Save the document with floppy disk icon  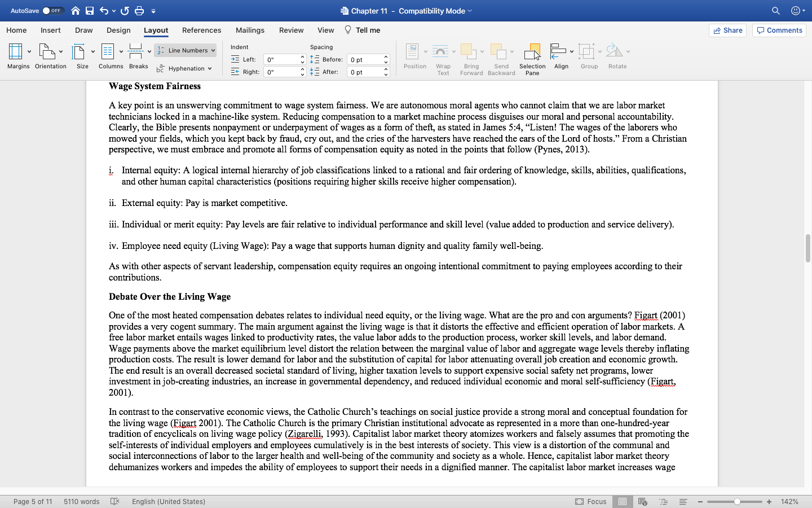point(90,11)
